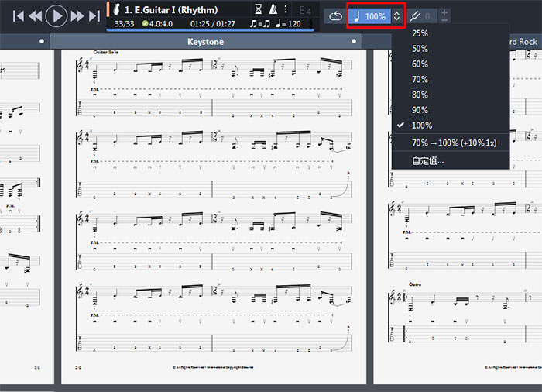Click the relative speed note icon
Image resolution: width=542 pixels, height=392 pixels.
tap(357, 15)
